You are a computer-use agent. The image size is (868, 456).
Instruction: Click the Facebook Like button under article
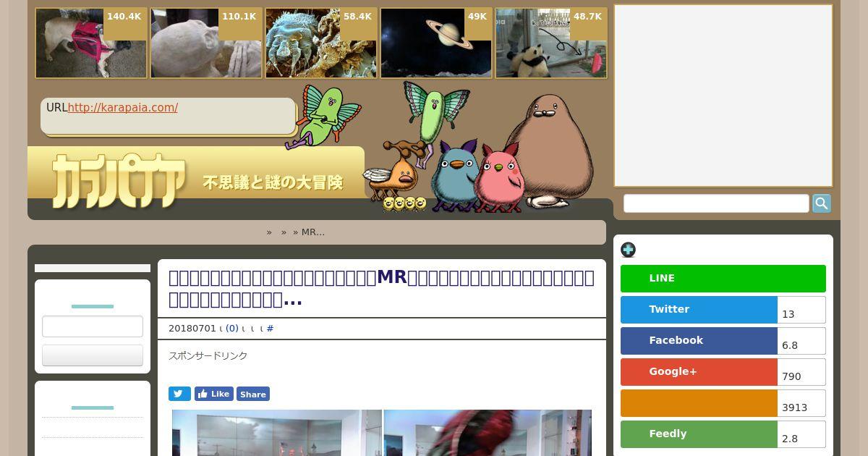[x=213, y=394]
